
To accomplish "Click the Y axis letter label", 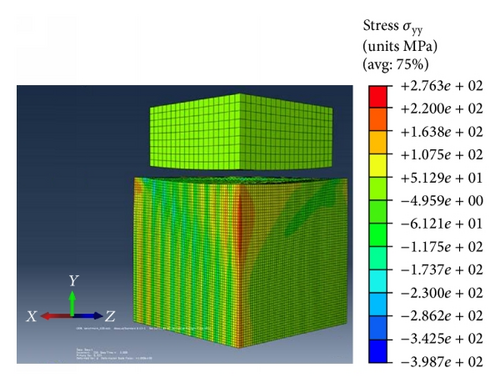I will (74, 281).
